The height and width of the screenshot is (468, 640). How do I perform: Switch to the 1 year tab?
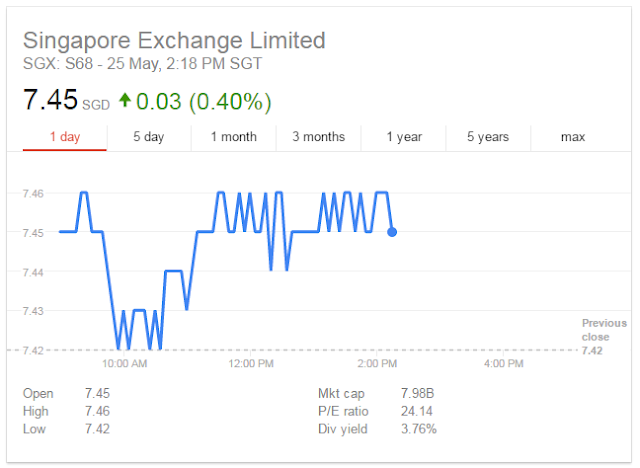[x=404, y=137]
